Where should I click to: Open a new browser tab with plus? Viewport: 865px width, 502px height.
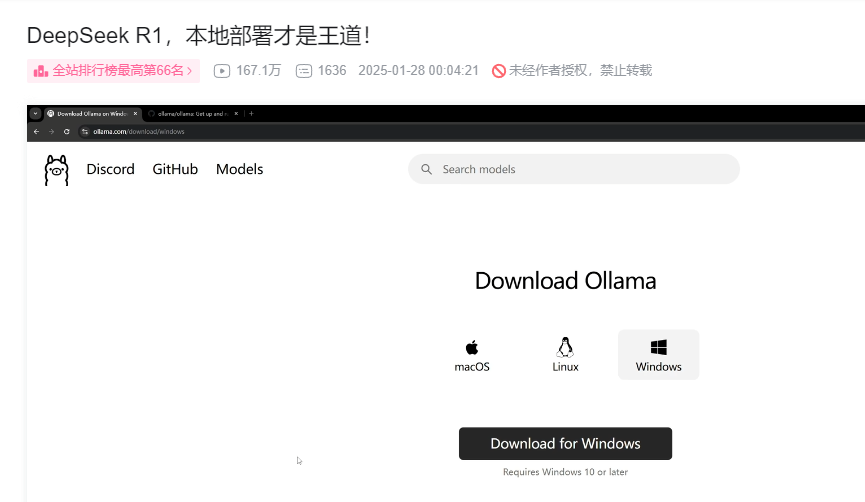(x=251, y=114)
